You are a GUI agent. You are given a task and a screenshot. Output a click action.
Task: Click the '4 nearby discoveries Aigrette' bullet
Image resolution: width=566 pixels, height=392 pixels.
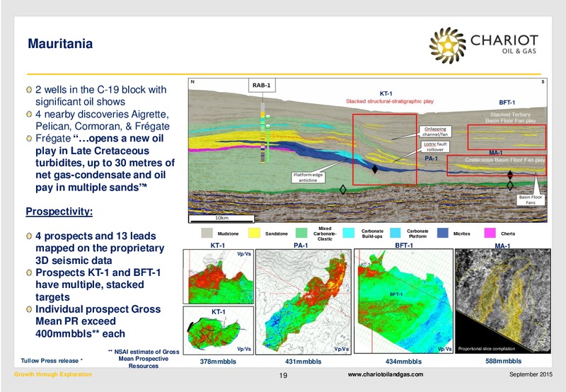point(103,120)
